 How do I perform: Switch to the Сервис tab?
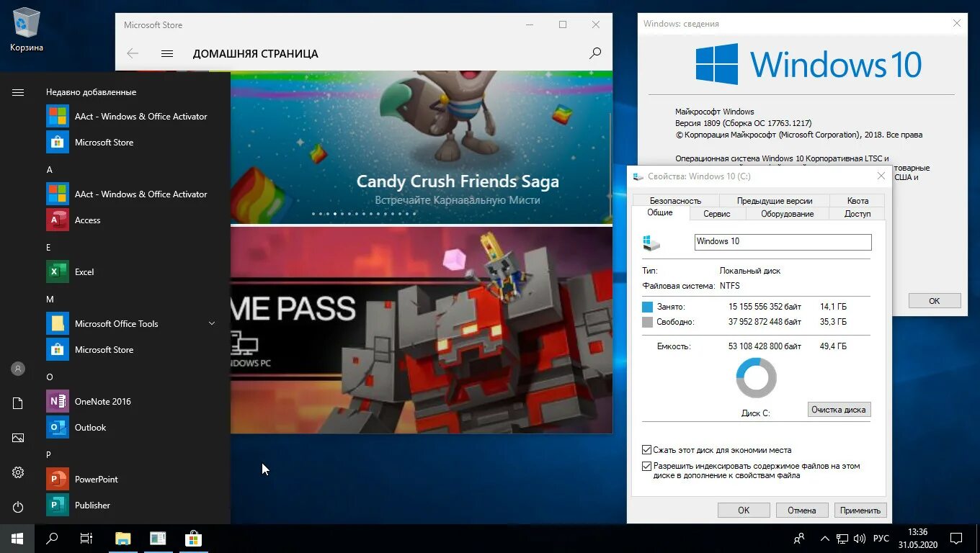click(717, 214)
